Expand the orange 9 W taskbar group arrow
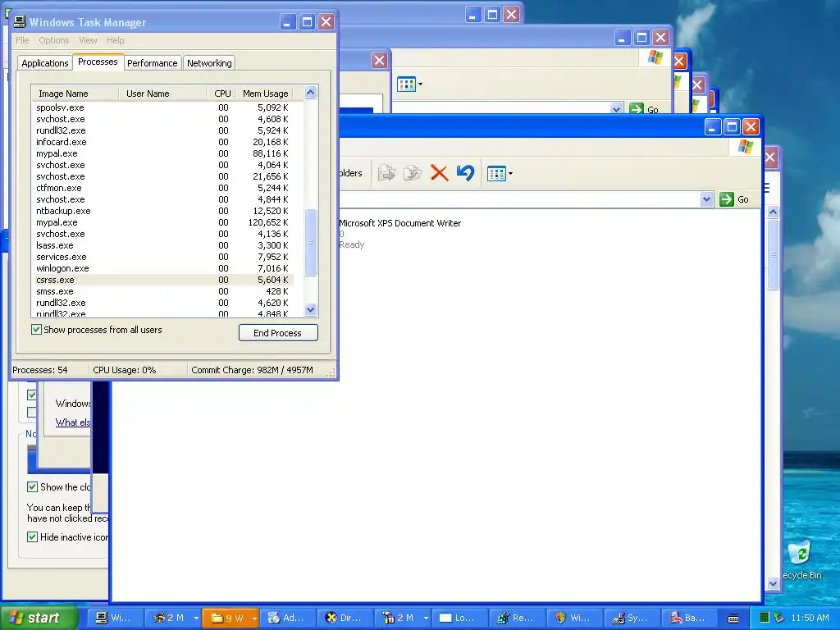Screen dimensions: 840x630 pyautogui.click(x=254, y=619)
